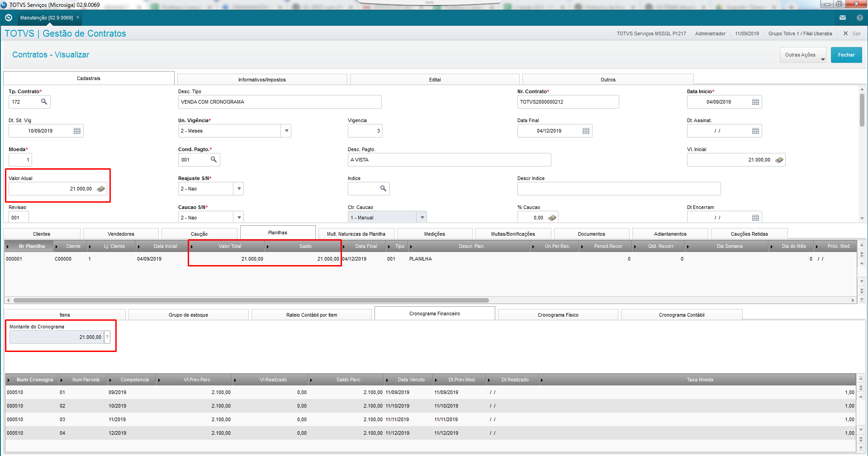Click the Desc. Pagto. field
Screen dimensions: 868x456
(x=449, y=160)
